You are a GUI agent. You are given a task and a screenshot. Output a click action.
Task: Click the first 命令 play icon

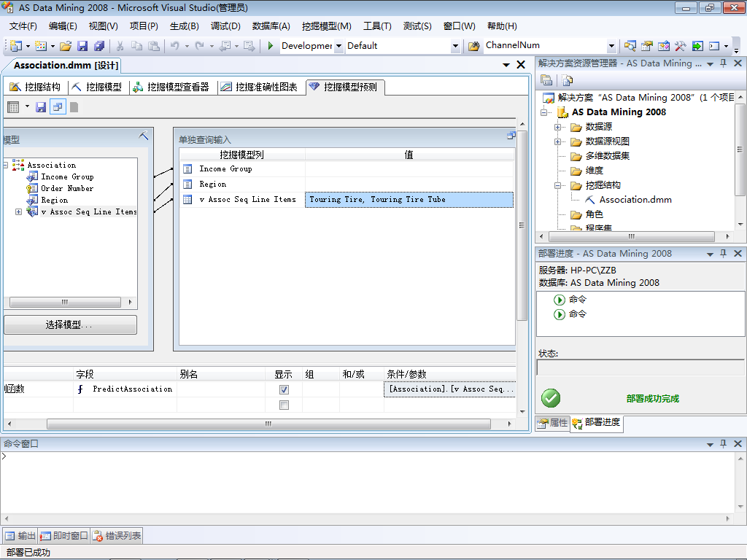[x=560, y=300]
